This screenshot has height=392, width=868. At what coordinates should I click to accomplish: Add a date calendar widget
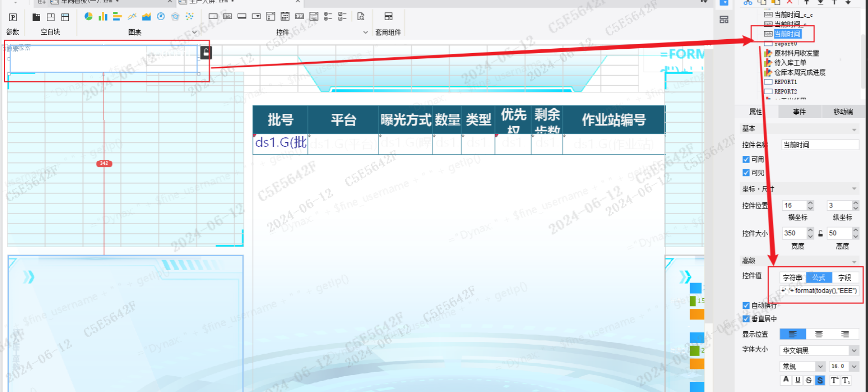[285, 17]
